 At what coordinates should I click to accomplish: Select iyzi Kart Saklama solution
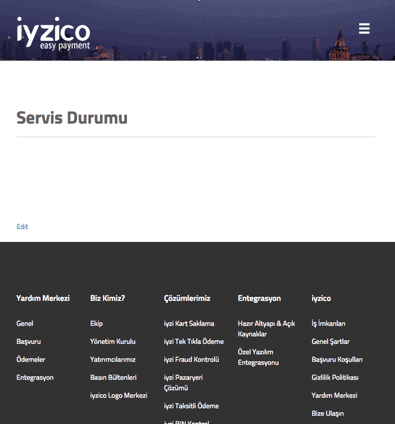tap(189, 323)
